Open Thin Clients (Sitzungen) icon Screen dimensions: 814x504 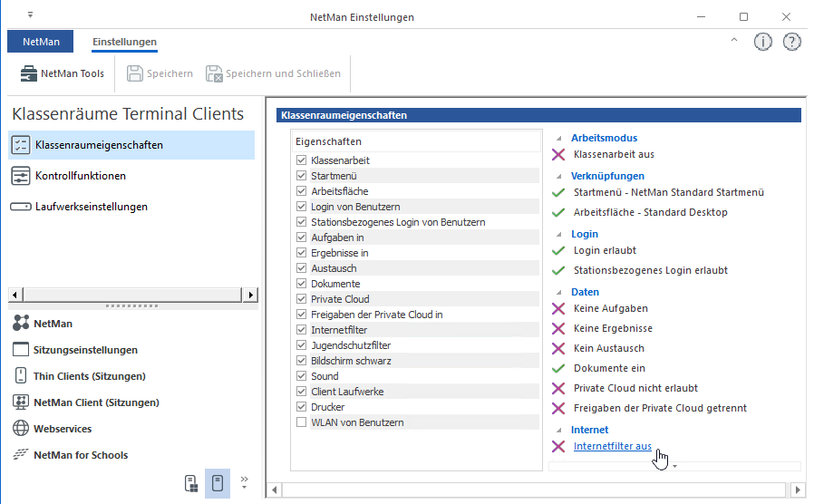point(21,375)
